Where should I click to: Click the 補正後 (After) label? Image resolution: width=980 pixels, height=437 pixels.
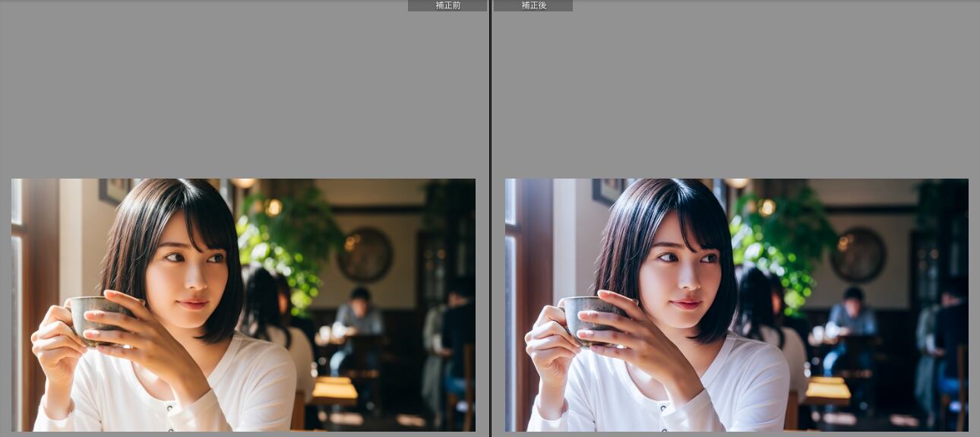[533, 5]
